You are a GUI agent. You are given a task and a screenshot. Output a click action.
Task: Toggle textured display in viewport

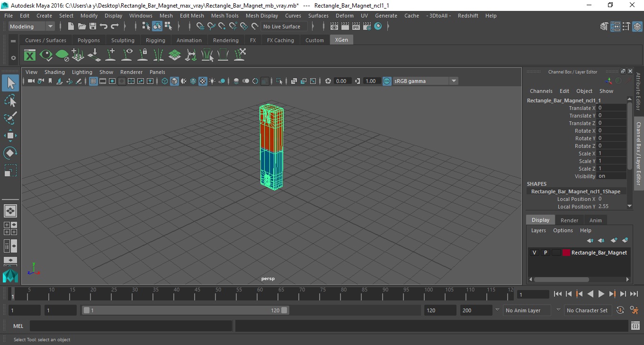point(203,81)
